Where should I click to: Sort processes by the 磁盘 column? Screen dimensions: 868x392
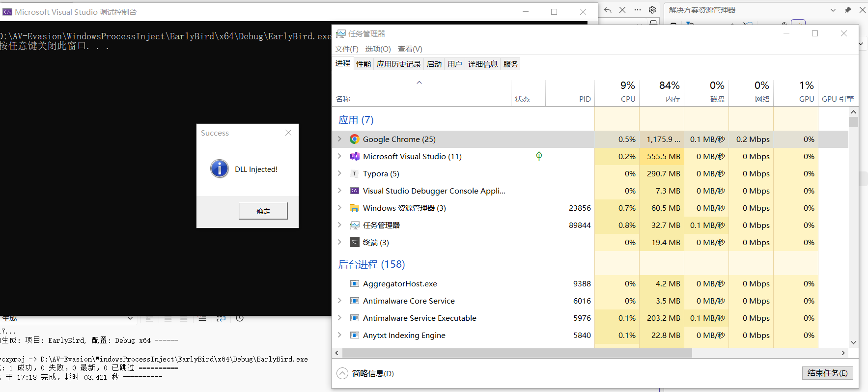pos(706,92)
